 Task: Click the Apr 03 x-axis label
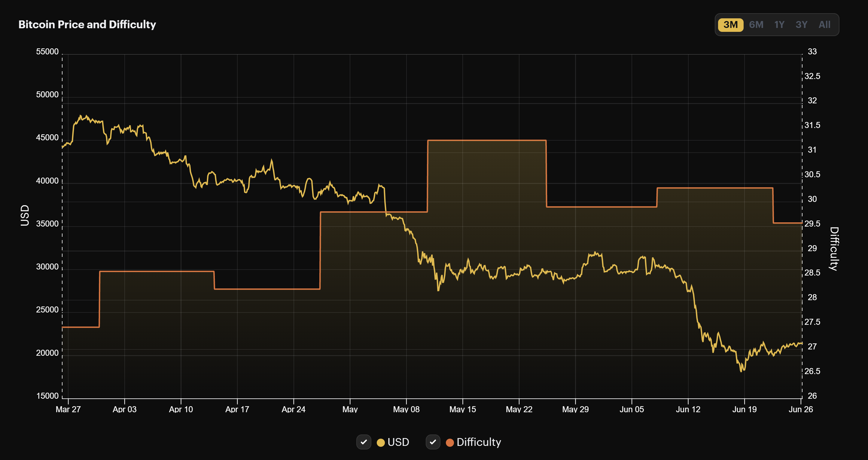124,409
